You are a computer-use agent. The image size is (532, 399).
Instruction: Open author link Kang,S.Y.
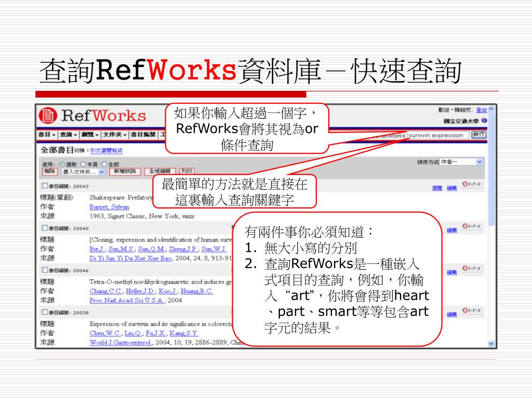pos(183,333)
